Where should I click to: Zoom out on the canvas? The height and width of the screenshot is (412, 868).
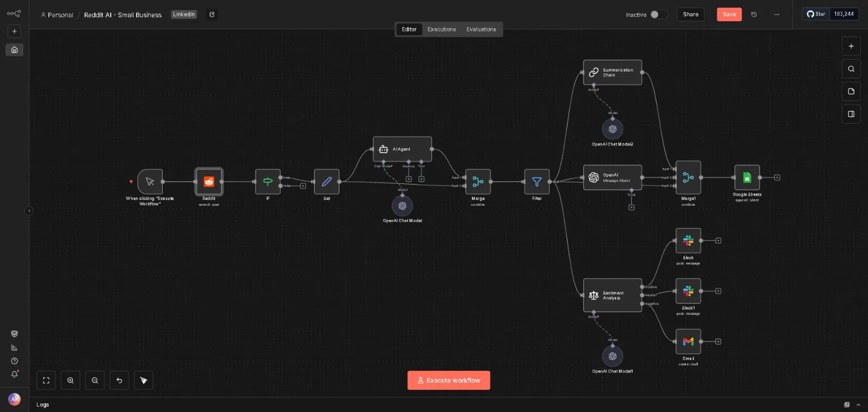click(95, 381)
